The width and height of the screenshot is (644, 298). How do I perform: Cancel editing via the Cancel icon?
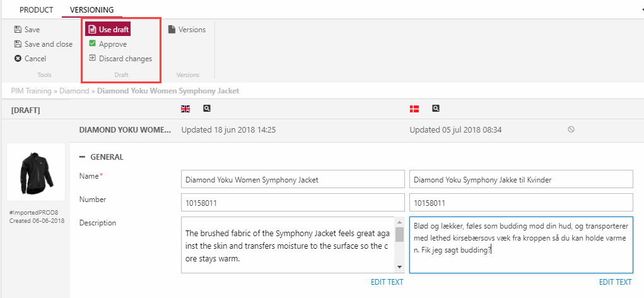(x=18, y=59)
